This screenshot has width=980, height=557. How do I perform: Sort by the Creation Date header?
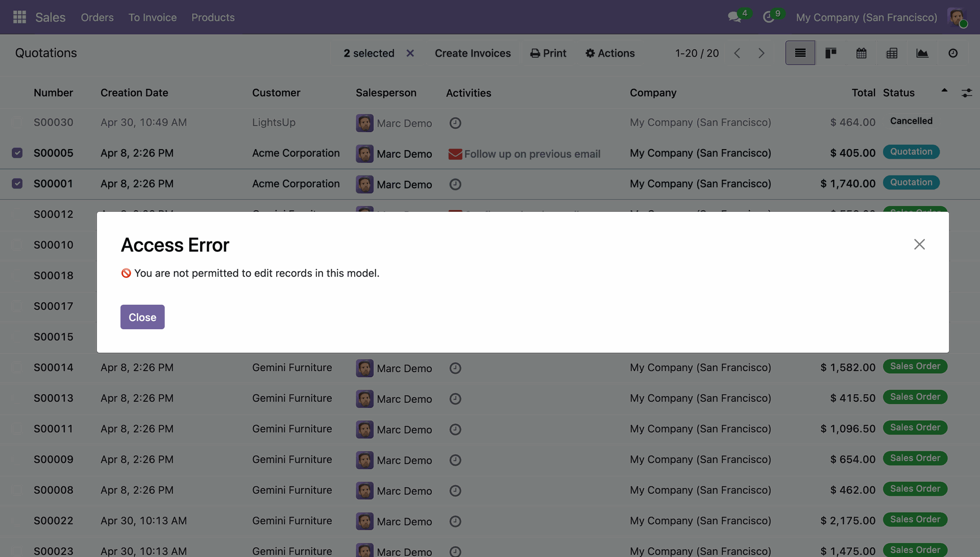[x=134, y=92]
